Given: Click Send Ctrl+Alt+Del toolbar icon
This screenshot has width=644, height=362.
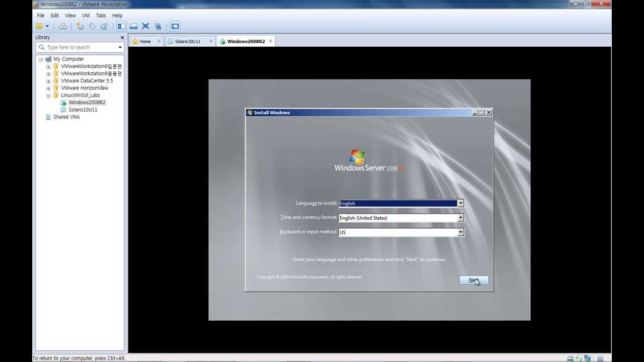Looking at the screenshot, I should [62, 26].
